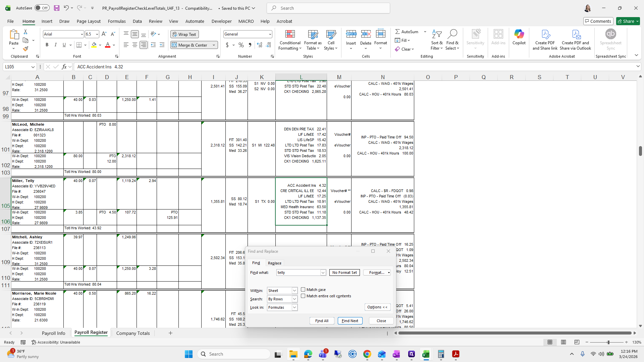644x362 pixels.
Task: Toggle italic formatting
Action: tap(56, 45)
